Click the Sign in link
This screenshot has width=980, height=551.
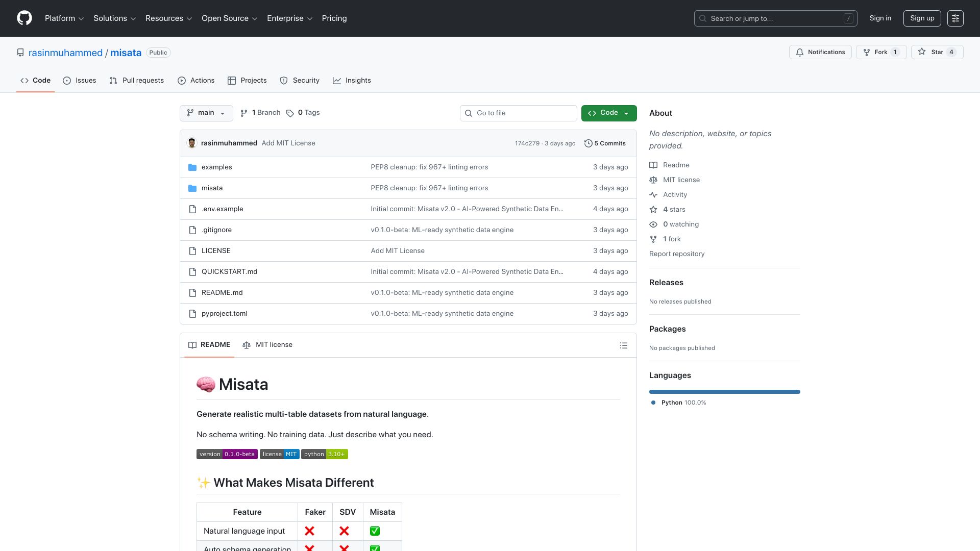click(x=880, y=18)
